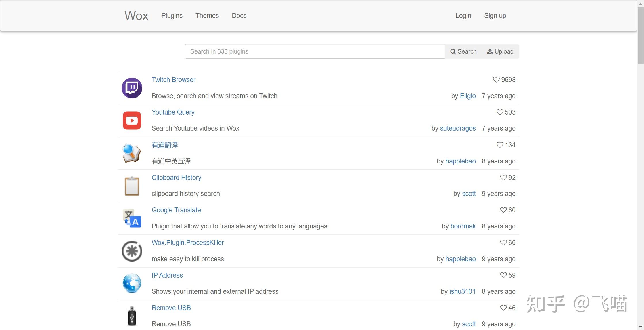Click the red Youtube Query play icon
This screenshot has width=644, height=330.
(132, 121)
